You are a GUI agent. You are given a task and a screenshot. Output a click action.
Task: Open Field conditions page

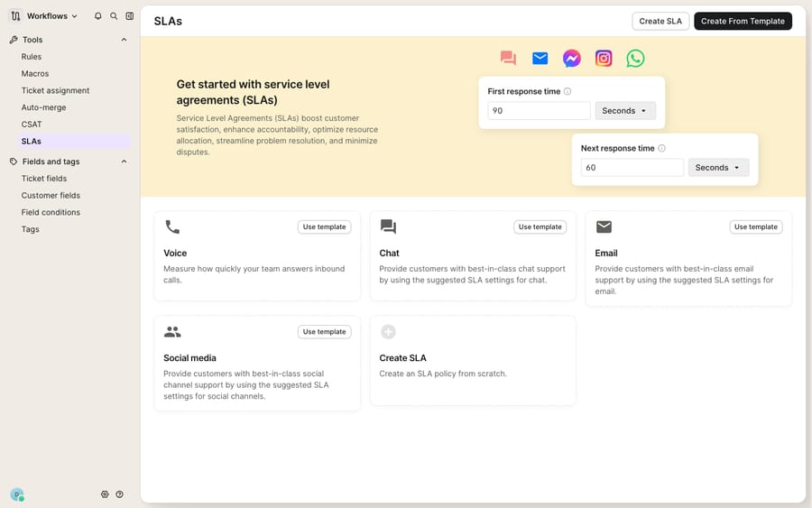(x=51, y=212)
